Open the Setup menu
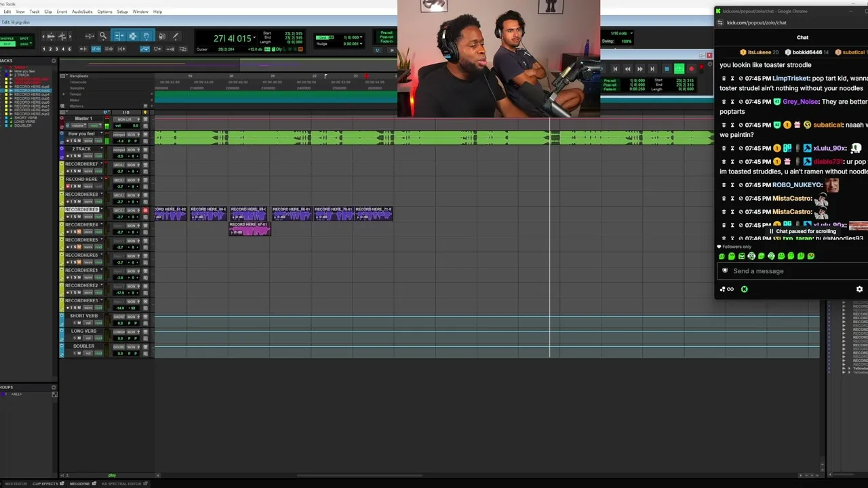This screenshot has width=868, height=488. (122, 12)
